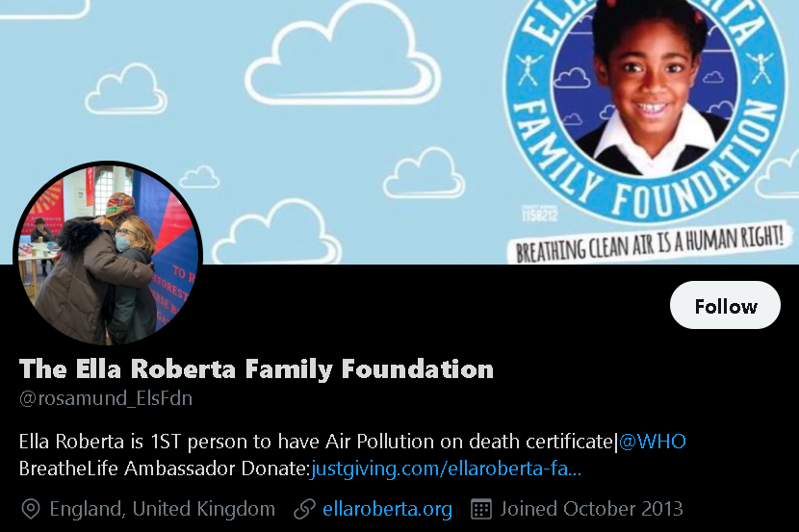Click the charity number 1158212 in the banner
The height and width of the screenshot is (532, 799).
[540, 215]
